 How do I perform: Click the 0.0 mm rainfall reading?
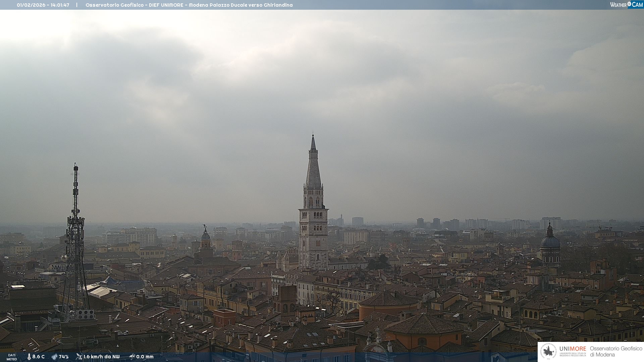click(145, 357)
